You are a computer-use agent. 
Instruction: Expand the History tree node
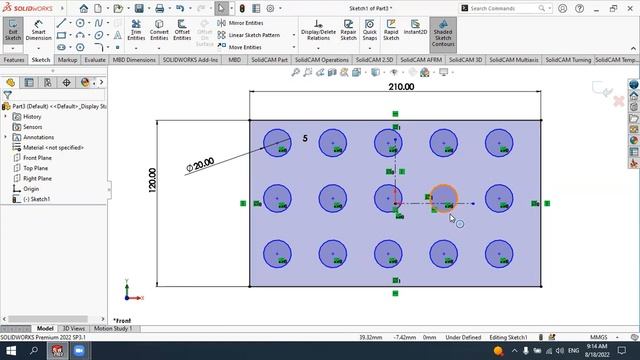(5, 117)
